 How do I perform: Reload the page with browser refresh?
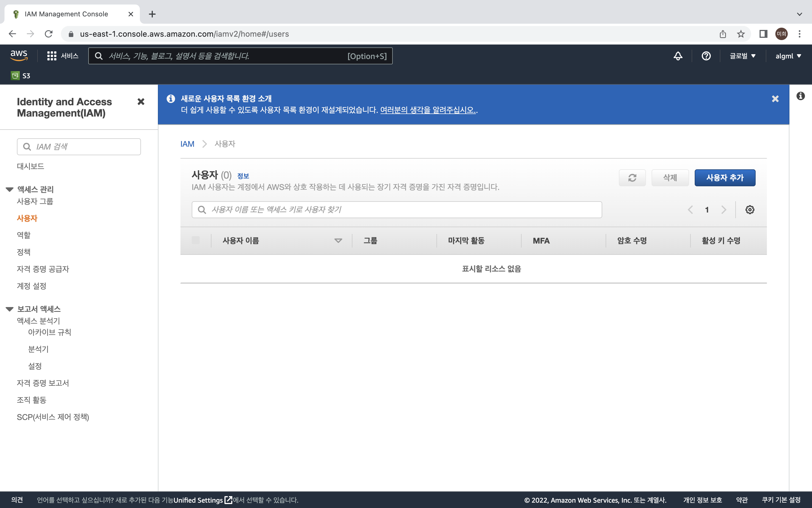point(49,34)
